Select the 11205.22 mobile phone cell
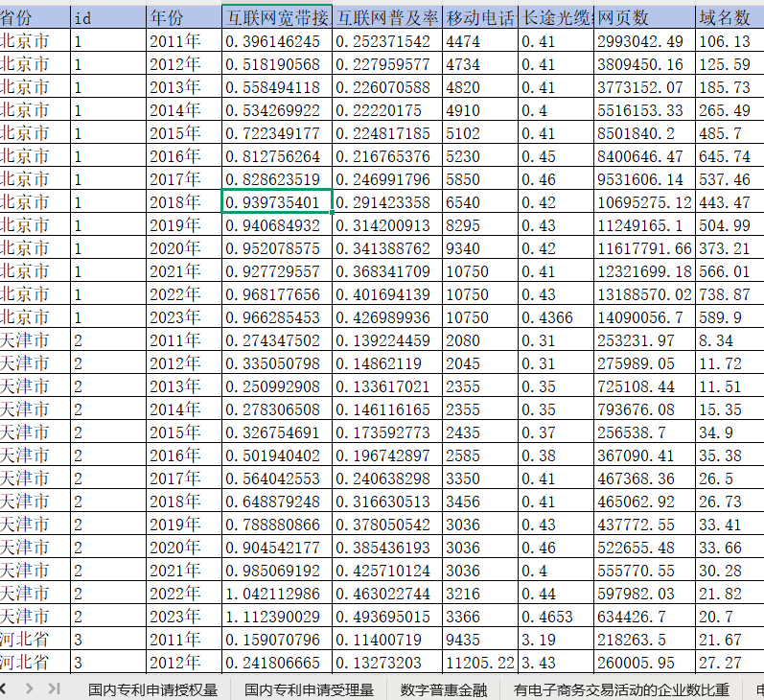The width and height of the screenshot is (764, 700). click(x=479, y=663)
